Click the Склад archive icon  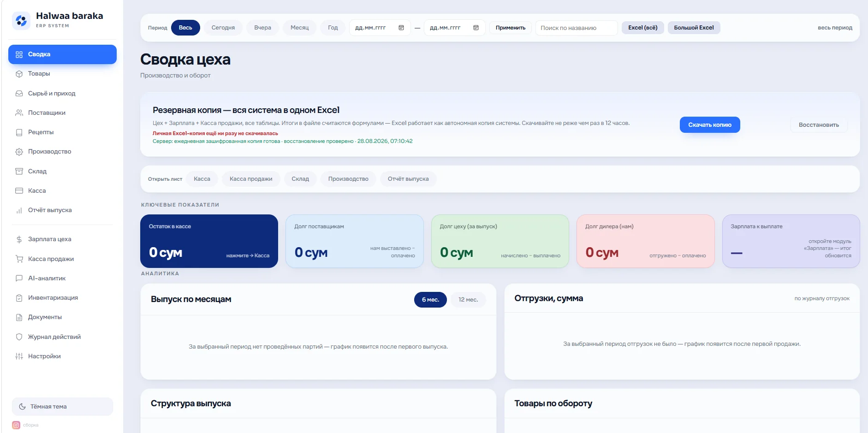click(19, 171)
